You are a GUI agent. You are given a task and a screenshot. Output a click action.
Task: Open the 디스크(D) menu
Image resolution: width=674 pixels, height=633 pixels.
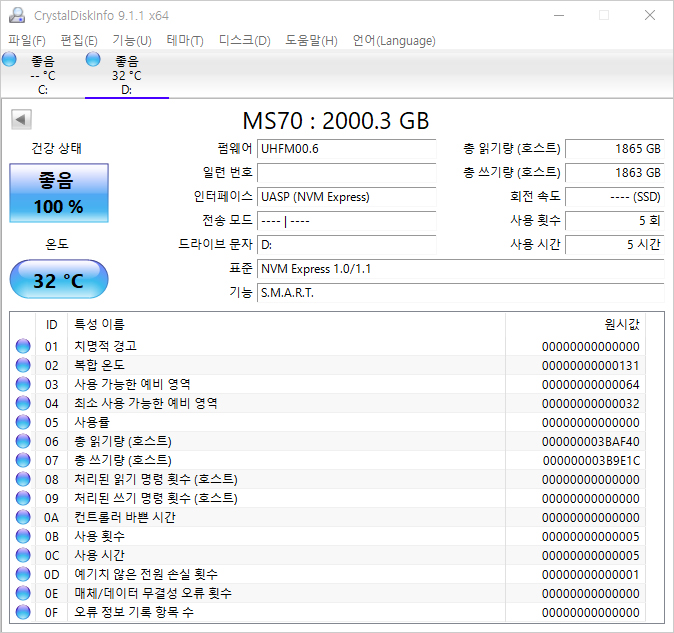[245, 40]
